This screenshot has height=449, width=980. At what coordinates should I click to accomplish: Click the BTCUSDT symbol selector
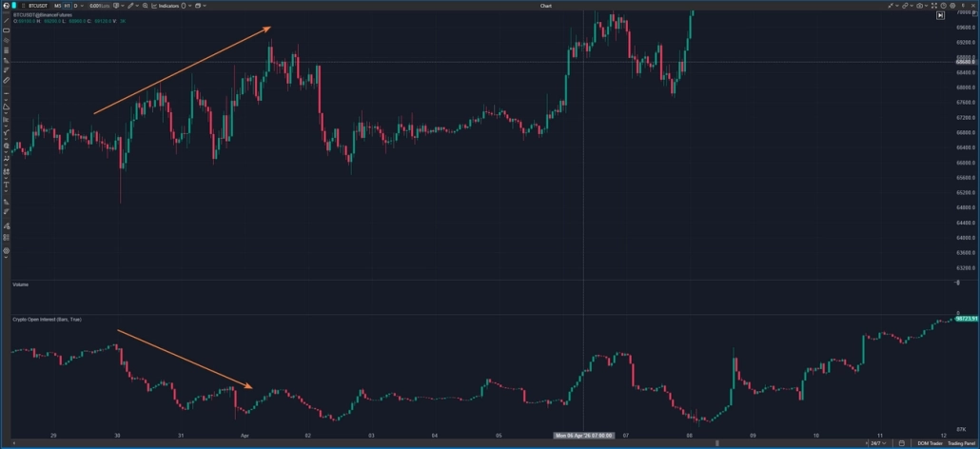point(37,6)
